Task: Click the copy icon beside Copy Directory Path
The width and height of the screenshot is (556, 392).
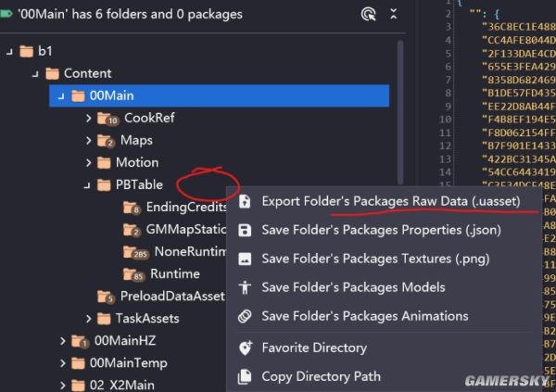Action: pyautogui.click(x=245, y=377)
